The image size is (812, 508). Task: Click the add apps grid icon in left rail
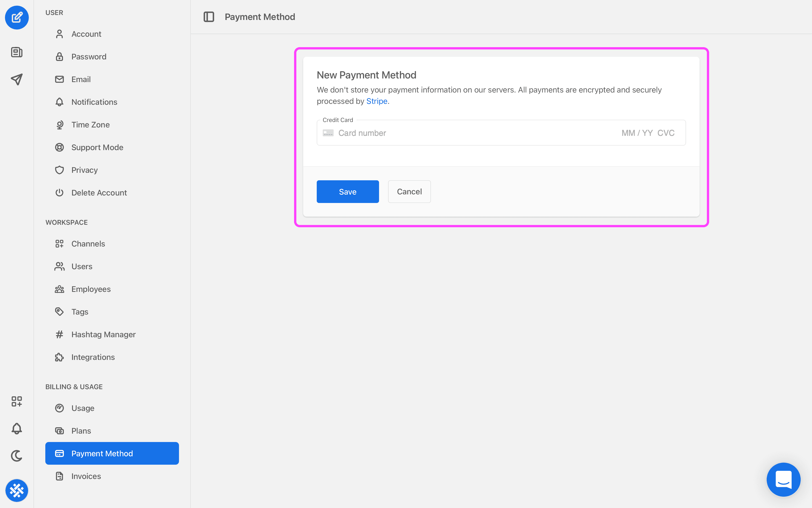(x=17, y=401)
